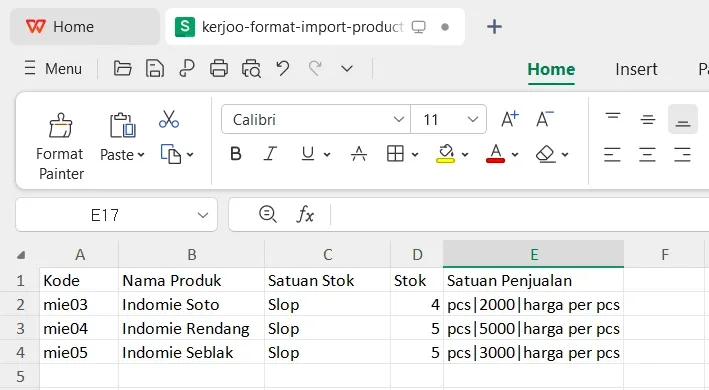Click the Redo arrow
Screen dimensions: 709x390
315,69
